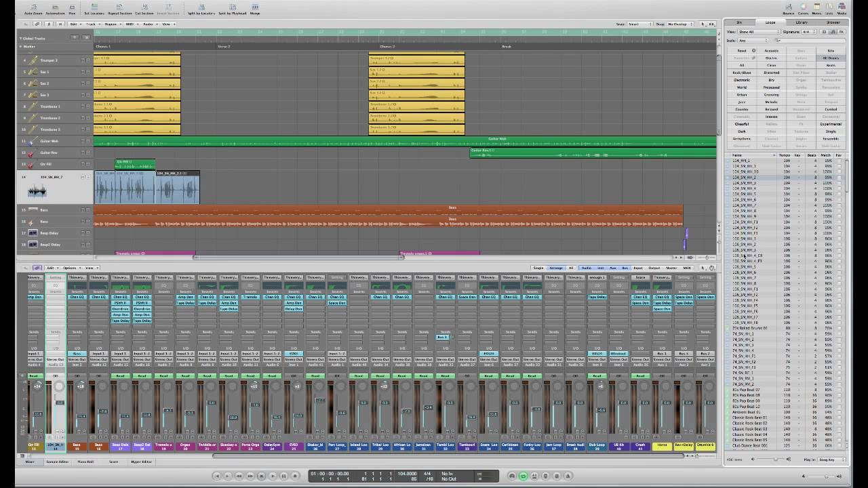The height and width of the screenshot is (488, 868).
Task: Click the Trombone 1 track icon
Action: point(33,106)
